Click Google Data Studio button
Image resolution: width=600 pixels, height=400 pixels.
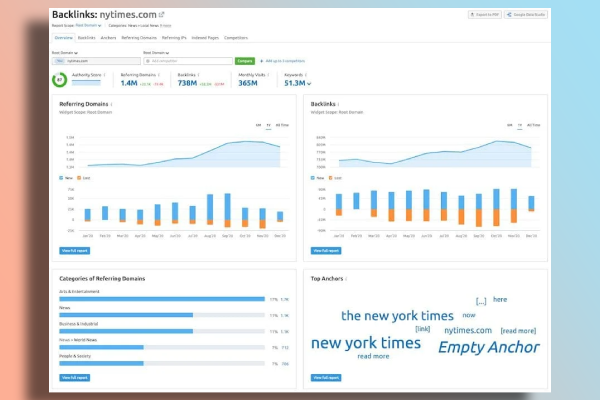tap(526, 15)
